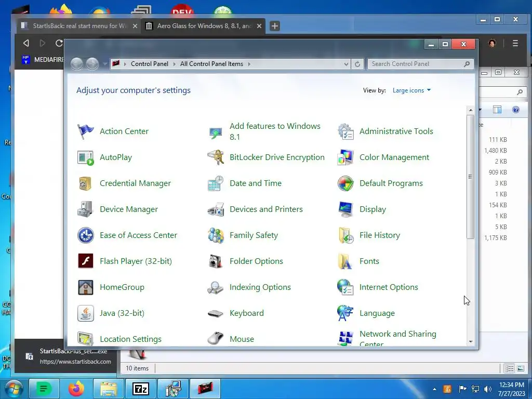Open the Action Center flag icon
This screenshot has height=399, width=532.
85,131
